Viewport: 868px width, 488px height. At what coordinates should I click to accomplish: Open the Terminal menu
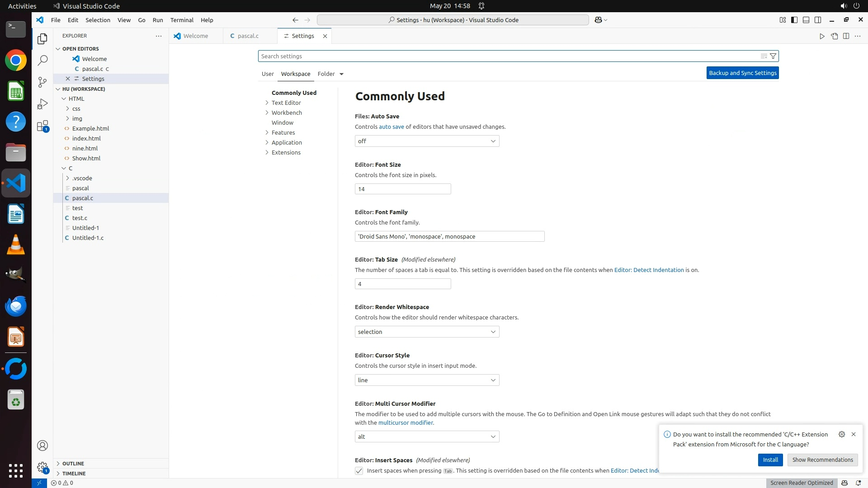[182, 20]
